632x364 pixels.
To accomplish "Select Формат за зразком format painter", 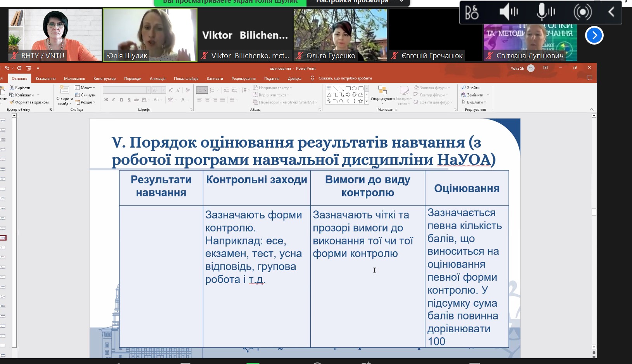I will [29, 102].
